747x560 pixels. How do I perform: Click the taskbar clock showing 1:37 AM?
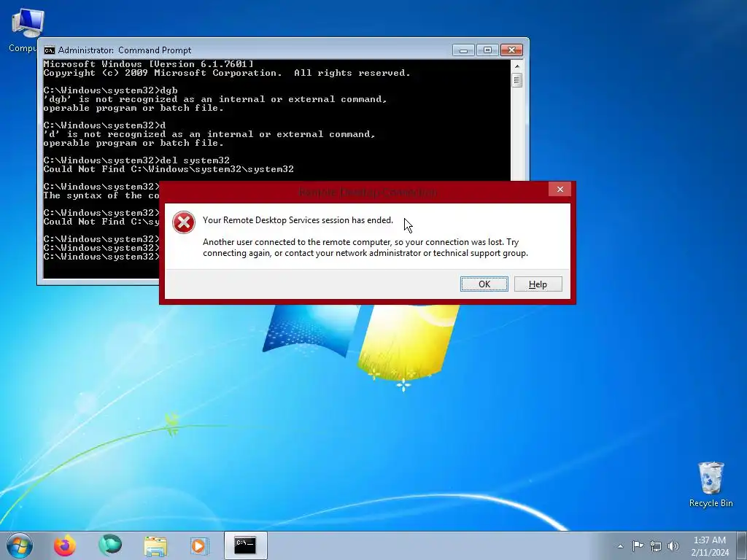[710, 540]
